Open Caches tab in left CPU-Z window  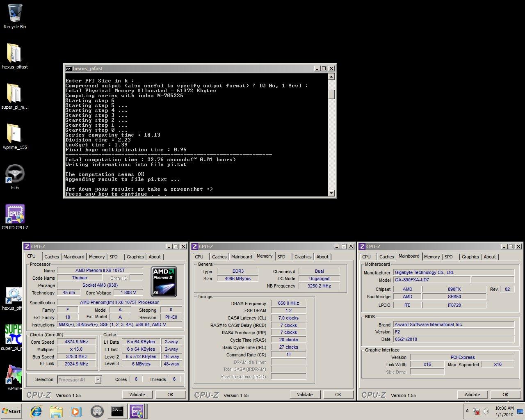point(52,257)
